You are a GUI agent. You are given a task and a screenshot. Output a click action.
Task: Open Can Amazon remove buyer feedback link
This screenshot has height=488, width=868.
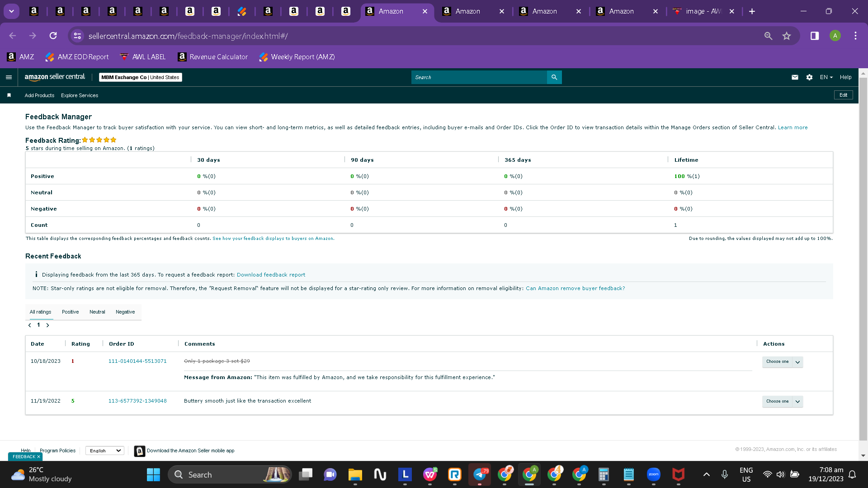[x=575, y=288]
